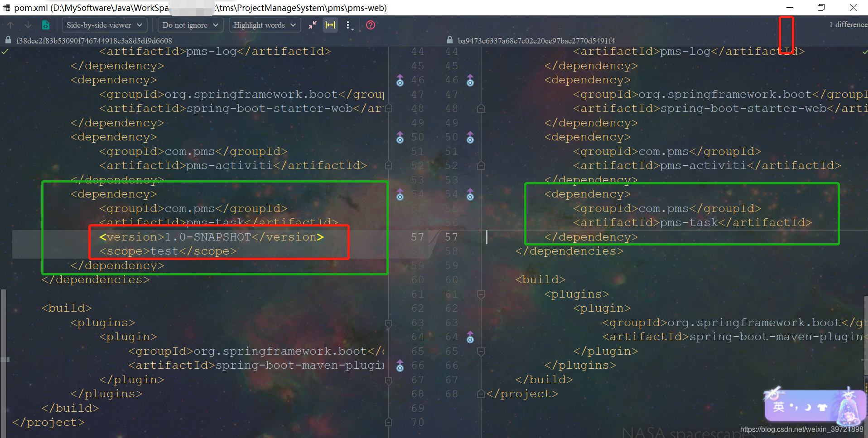Open the diff settings three-dots menu
Screen dimensions: 868x438
point(349,25)
